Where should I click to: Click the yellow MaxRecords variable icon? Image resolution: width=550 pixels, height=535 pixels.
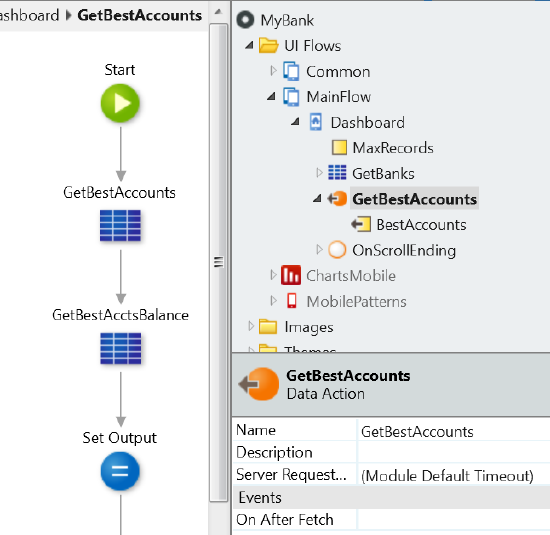(339, 148)
